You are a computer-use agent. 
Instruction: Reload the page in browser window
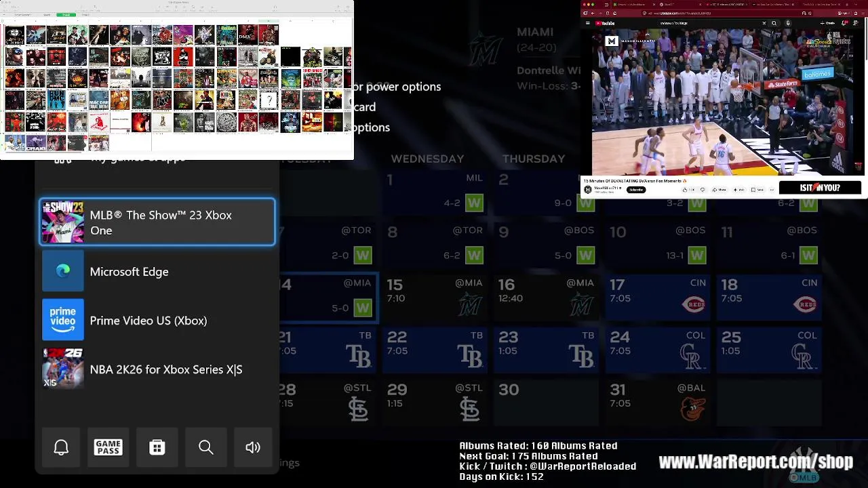[608, 13]
